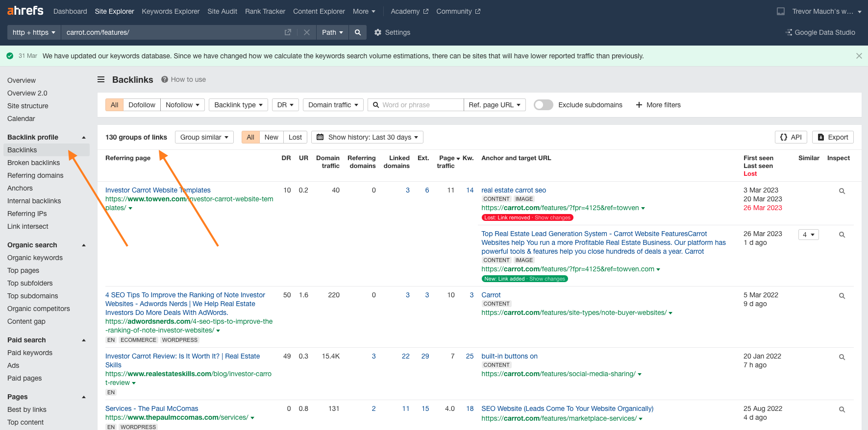Open Ref. page URL dropdown

pyautogui.click(x=495, y=105)
